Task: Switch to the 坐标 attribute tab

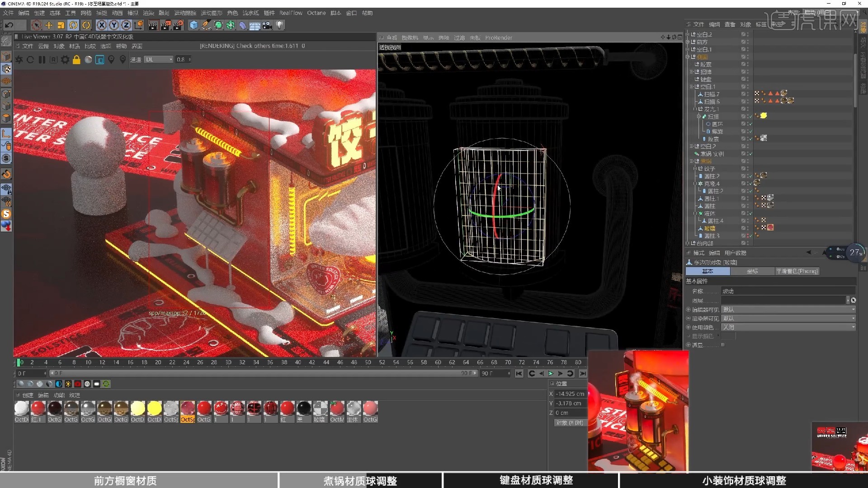Action: tap(752, 271)
